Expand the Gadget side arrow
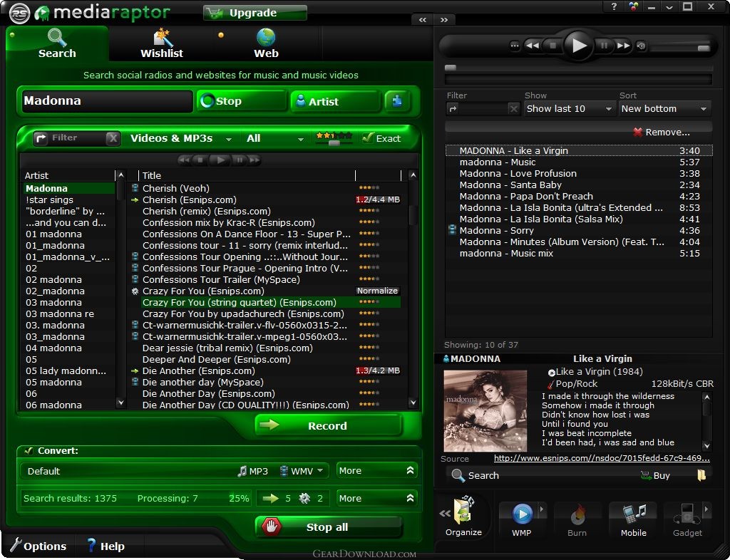The height and width of the screenshot is (560, 730). pyautogui.click(x=706, y=509)
